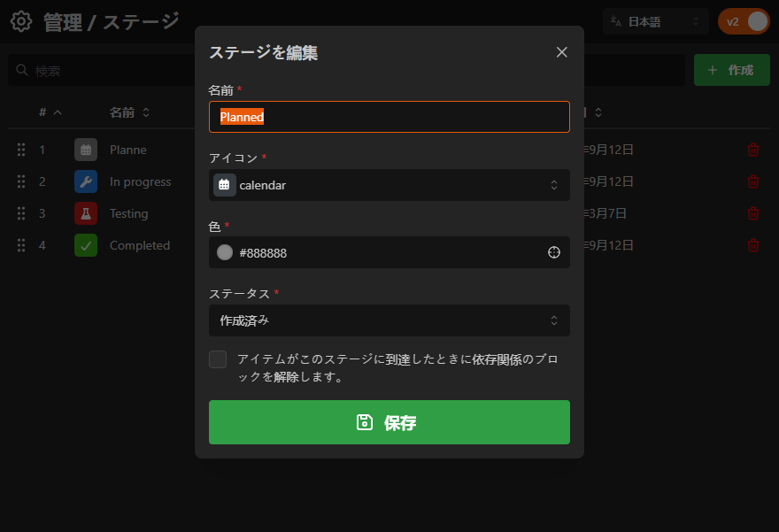Open the アイコン calendar dropdown
This screenshot has height=532, width=779.
click(x=389, y=185)
